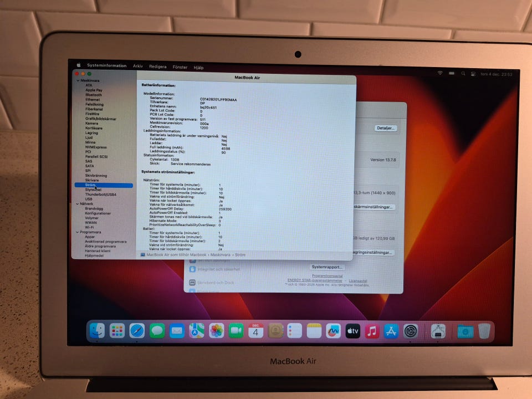Open the Apple menu
Image resolution: width=532 pixels, height=399 pixels.
pos(79,66)
